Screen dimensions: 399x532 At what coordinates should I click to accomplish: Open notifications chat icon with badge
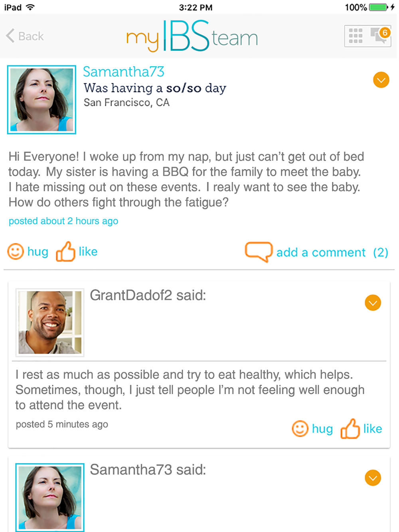click(380, 35)
